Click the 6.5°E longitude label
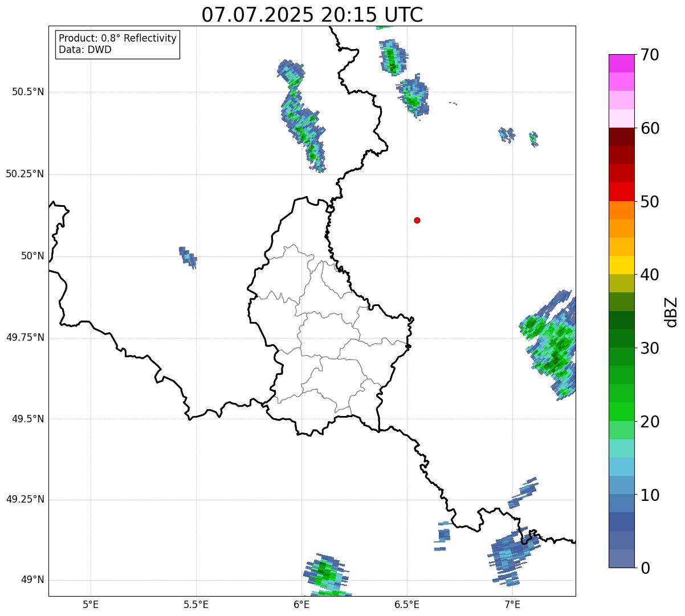685x616 pixels. pyautogui.click(x=407, y=604)
